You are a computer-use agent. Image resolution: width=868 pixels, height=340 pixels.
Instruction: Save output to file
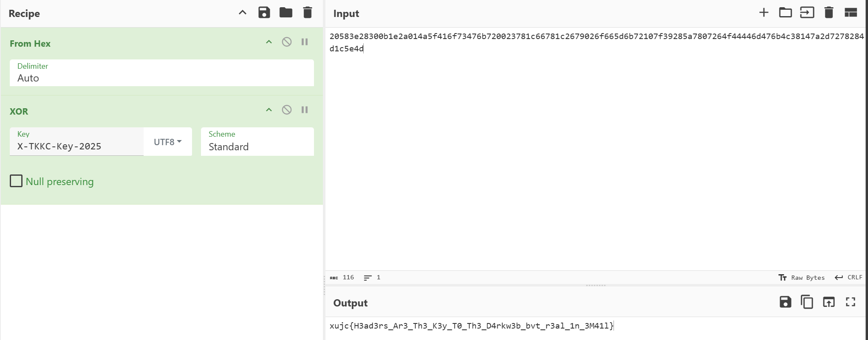(785, 302)
